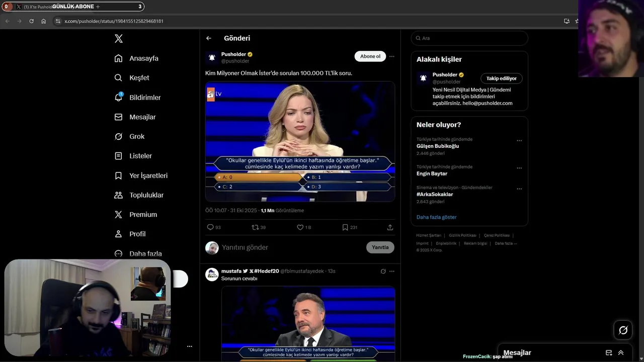This screenshot has width=644, height=362.
Task: Click new message icon in Mesajlar drawer
Action: click(x=609, y=353)
